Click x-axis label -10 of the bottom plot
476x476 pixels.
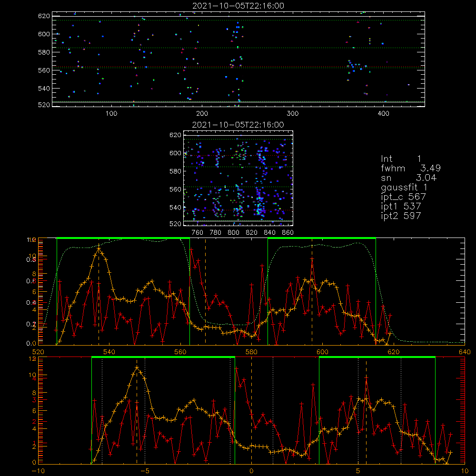[x=38, y=471]
